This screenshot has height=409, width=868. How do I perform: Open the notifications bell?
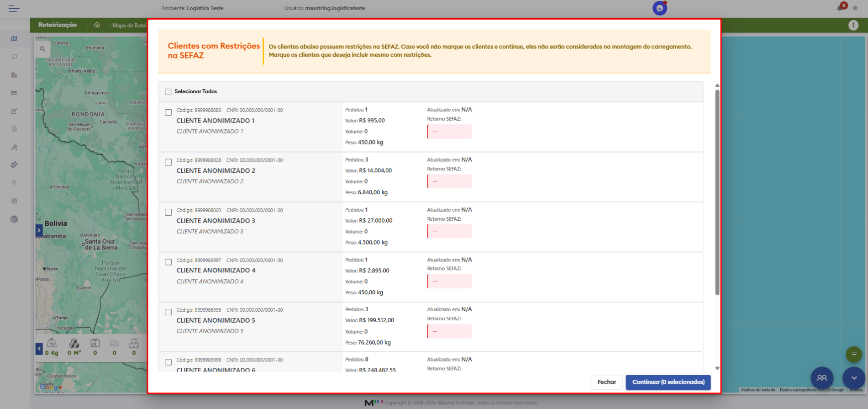pos(840,8)
